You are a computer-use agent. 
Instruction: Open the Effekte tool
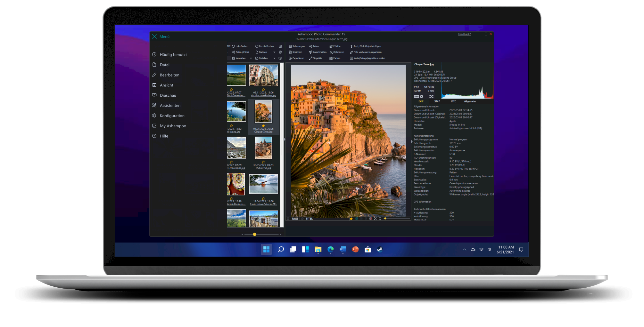click(x=335, y=46)
